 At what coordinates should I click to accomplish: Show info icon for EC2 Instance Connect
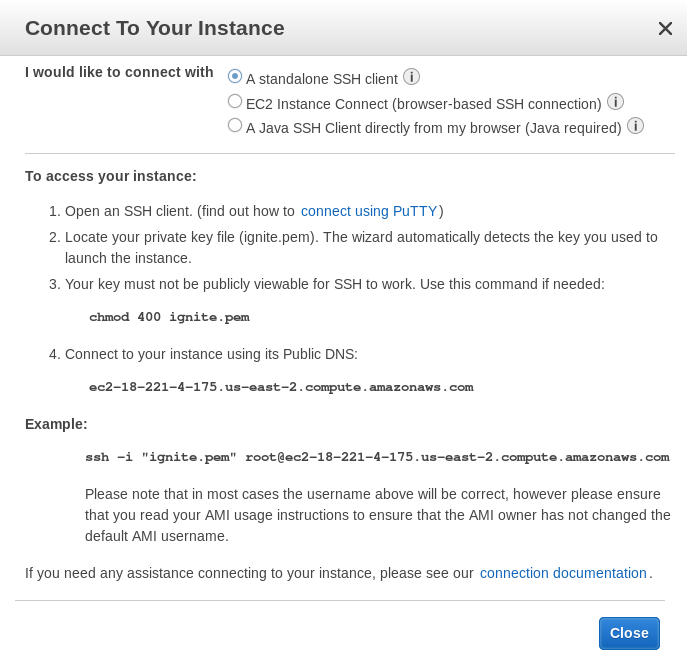[x=615, y=102]
